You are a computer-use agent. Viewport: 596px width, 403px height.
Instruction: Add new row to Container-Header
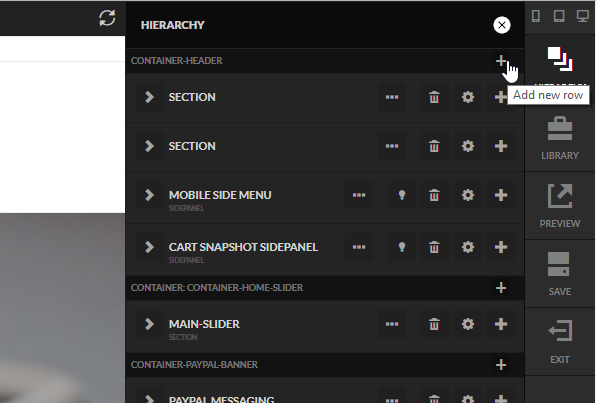501,60
